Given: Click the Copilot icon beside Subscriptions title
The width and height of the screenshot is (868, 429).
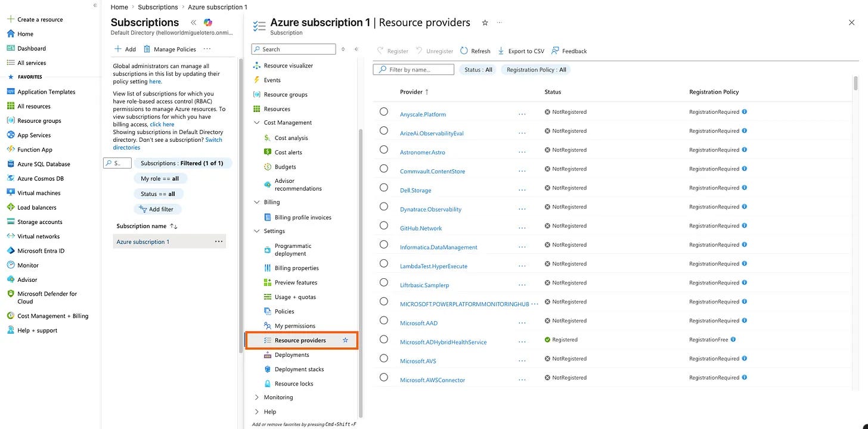Looking at the screenshot, I should coord(207,23).
